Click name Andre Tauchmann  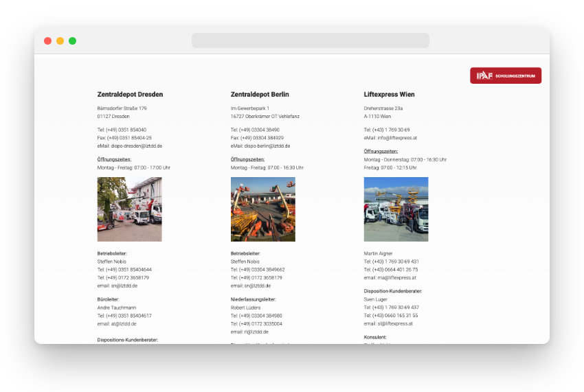pos(117,308)
